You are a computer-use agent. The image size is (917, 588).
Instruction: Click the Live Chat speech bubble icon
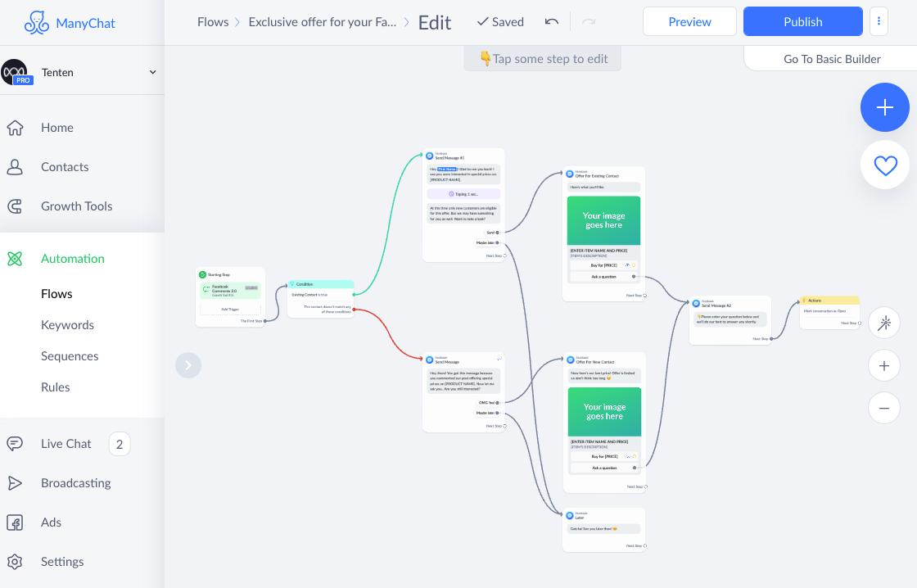click(x=15, y=444)
